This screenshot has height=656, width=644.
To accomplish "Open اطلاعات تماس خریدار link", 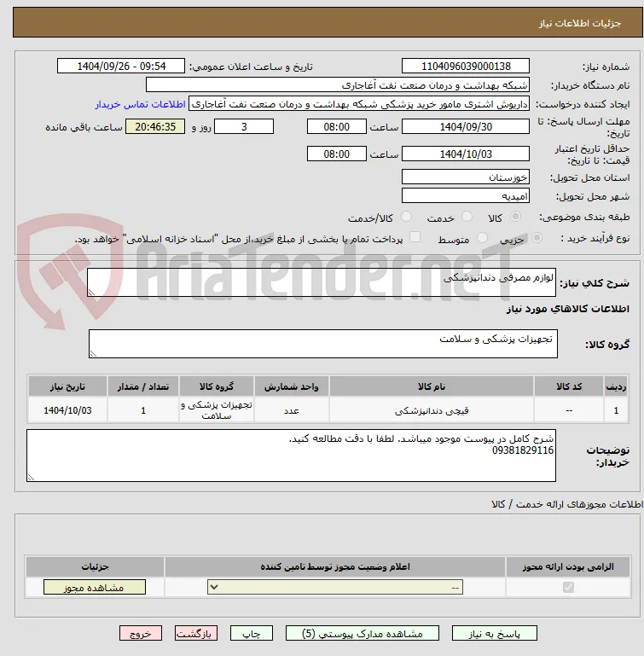I will tap(140, 104).
